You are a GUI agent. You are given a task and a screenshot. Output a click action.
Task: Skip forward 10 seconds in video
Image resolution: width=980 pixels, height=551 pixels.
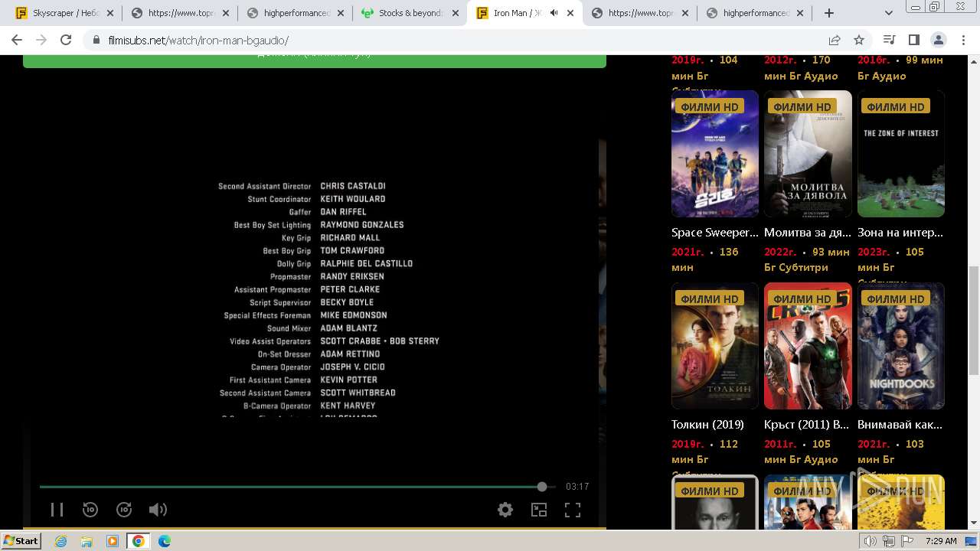coord(124,510)
